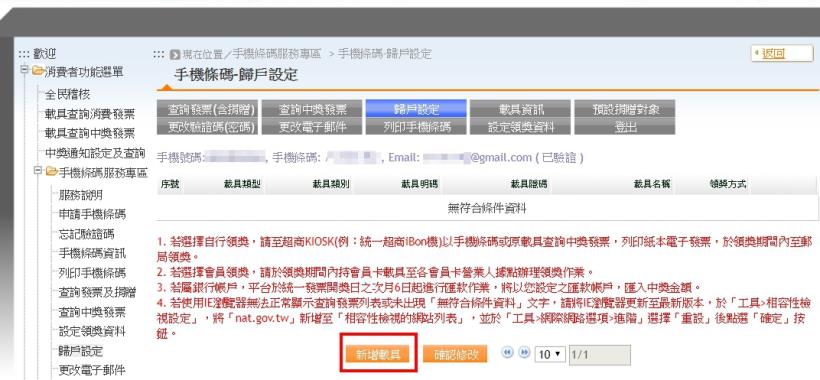Click the 手機條碼服務專區 folder icon in the sidebar

pyautogui.click(x=52, y=171)
